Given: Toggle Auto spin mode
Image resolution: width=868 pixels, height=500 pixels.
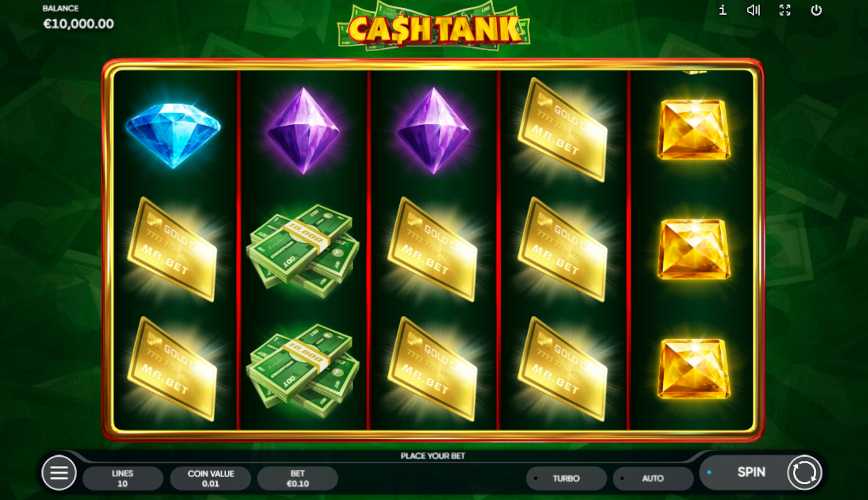Looking at the screenshot, I should click(x=653, y=478).
